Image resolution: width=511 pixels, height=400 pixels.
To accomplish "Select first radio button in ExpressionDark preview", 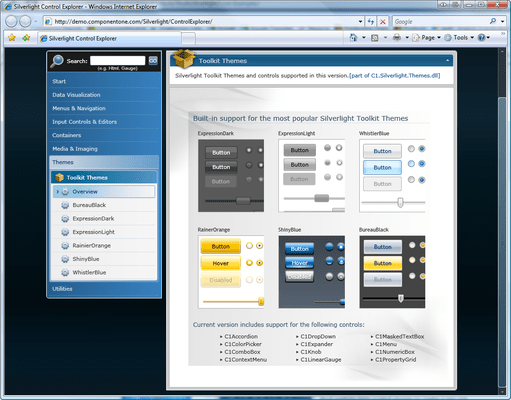I will (249, 150).
